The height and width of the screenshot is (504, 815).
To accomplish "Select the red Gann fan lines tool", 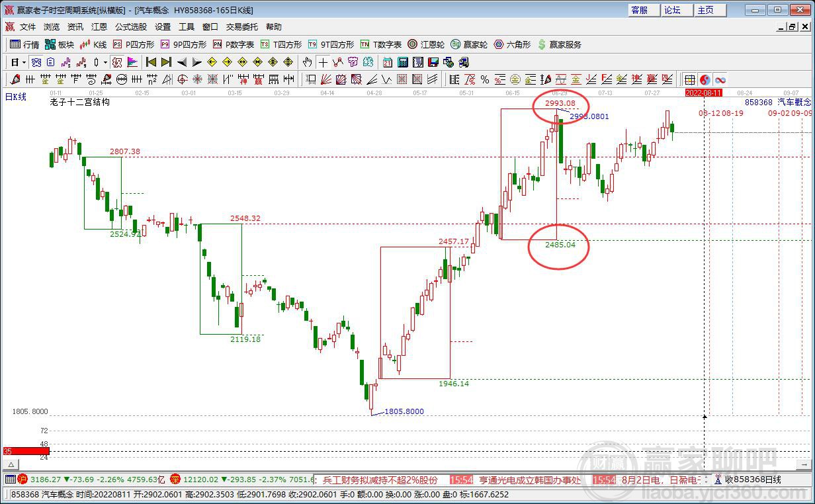I will click(x=327, y=79).
